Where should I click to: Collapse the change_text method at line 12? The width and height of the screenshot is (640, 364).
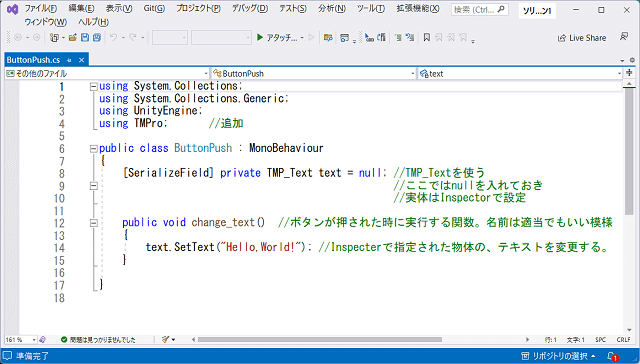94,223
